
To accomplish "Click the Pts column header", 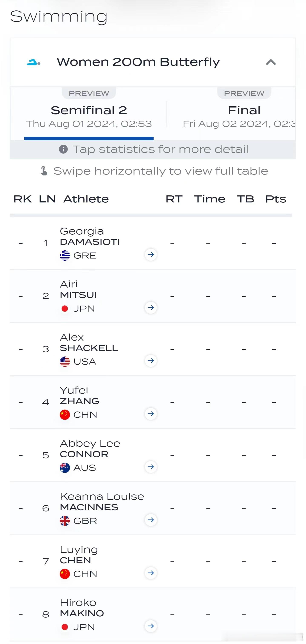I will point(276,199).
